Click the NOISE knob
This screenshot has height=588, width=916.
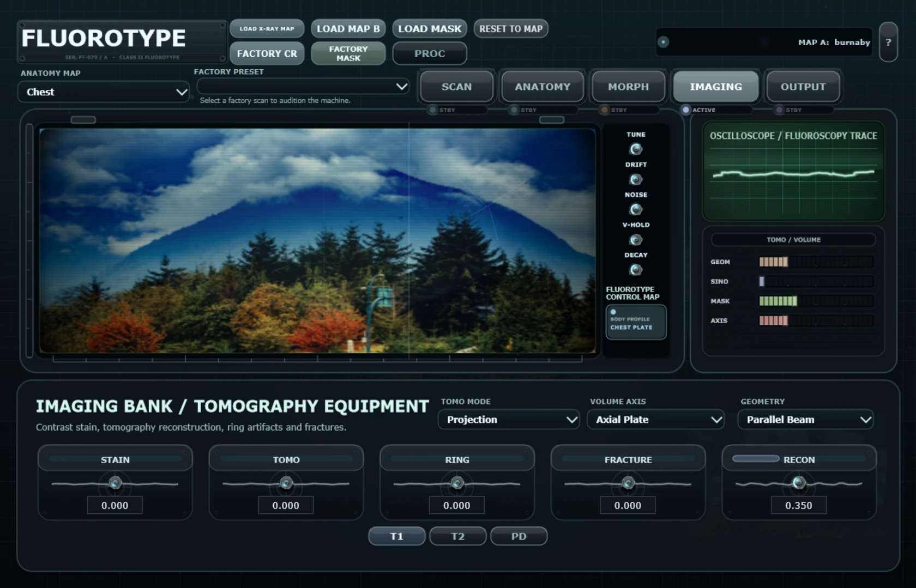tap(636, 209)
